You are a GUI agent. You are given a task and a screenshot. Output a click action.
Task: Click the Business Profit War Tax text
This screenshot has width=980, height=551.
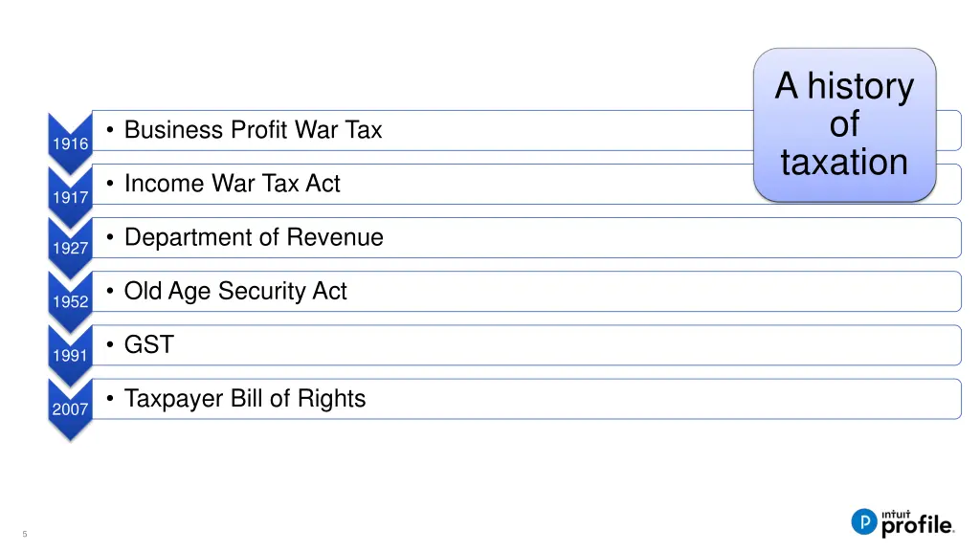pos(253,130)
